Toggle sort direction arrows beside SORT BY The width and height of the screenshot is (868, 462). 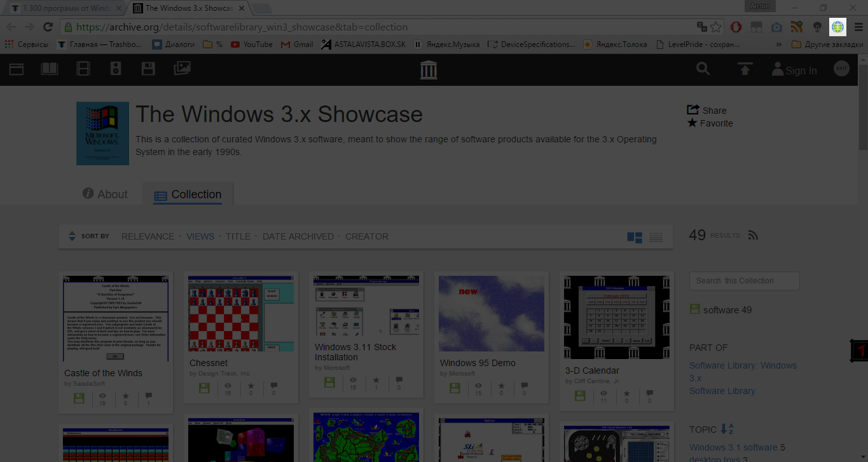(x=72, y=236)
